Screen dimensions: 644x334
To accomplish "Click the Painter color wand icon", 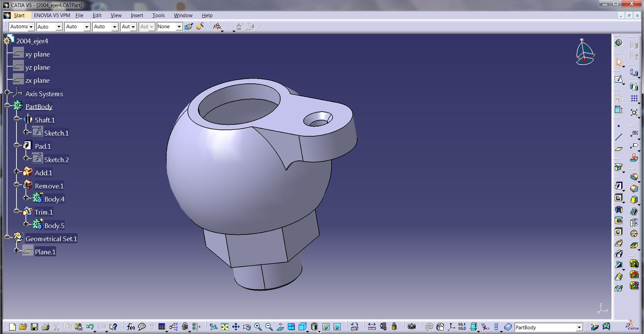I will (200, 26).
